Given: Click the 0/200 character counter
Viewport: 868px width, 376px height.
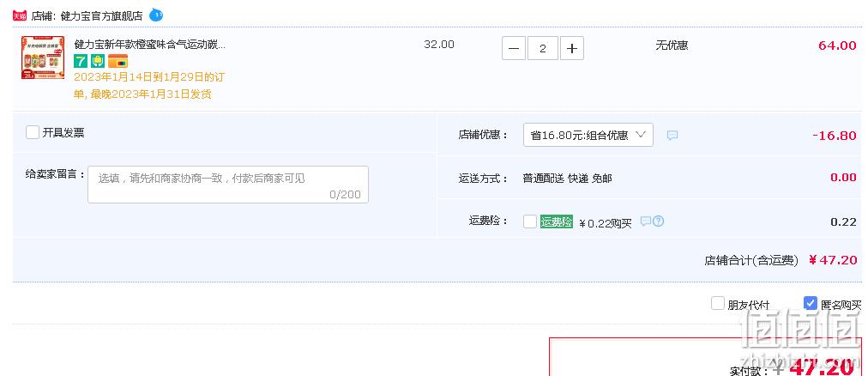Looking at the screenshot, I should 345,194.
